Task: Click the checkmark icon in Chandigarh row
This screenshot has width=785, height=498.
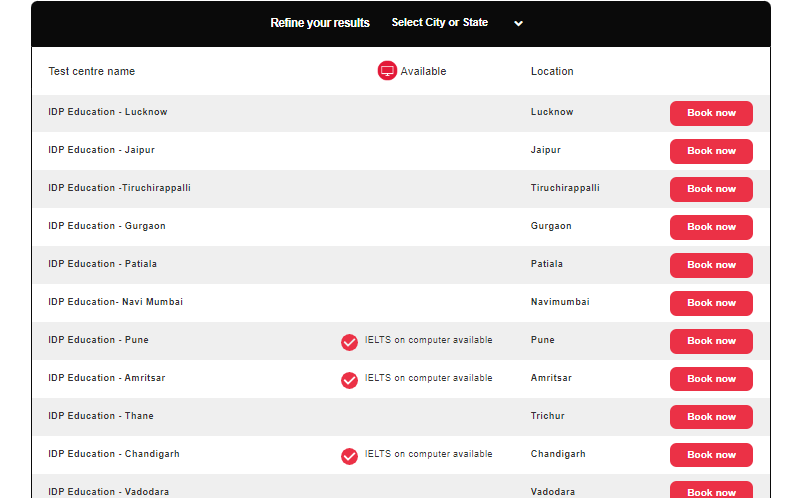Action: click(349, 456)
